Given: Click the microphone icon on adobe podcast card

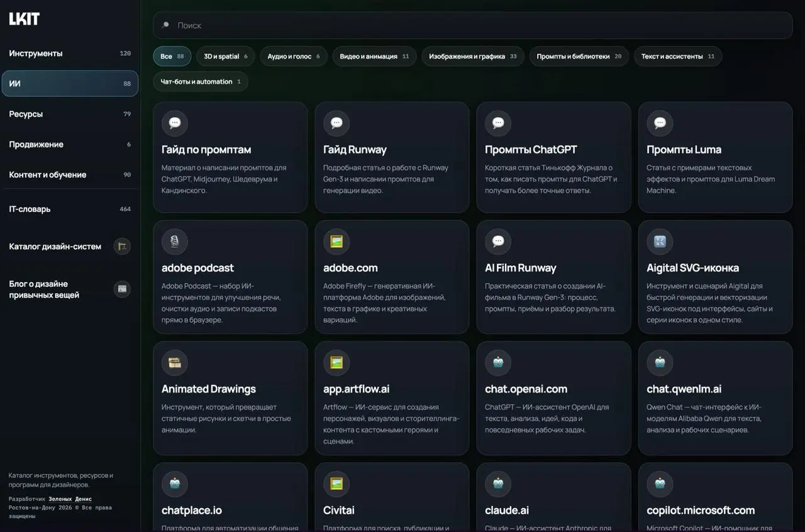Looking at the screenshot, I should coord(175,241).
